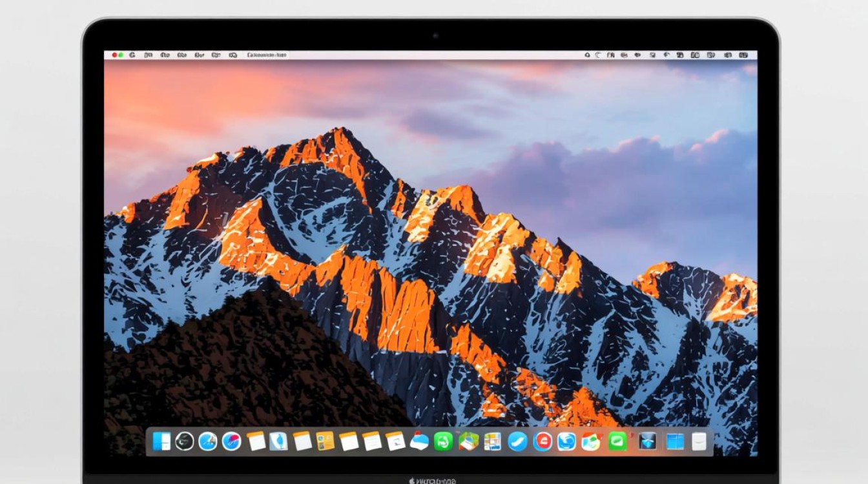This screenshot has height=484, width=868.
Task: Launch the black circular icon in the dock
Action: point(185,441)
